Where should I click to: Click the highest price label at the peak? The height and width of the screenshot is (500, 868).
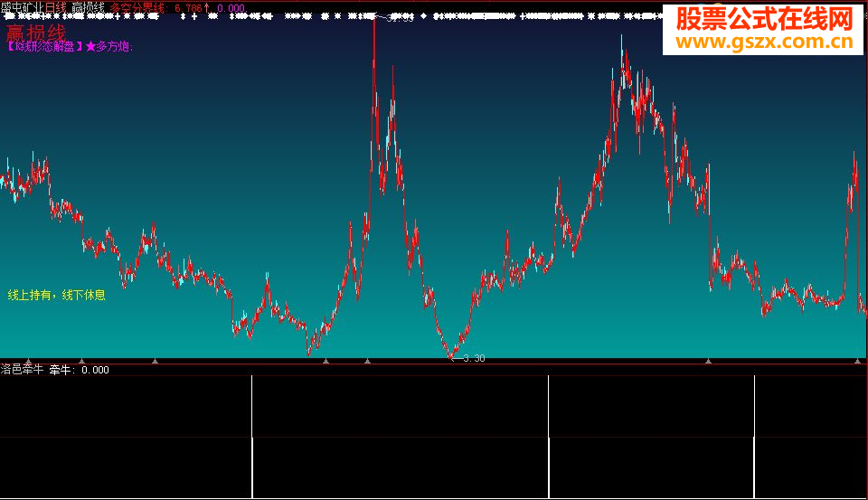coord(400,18)
